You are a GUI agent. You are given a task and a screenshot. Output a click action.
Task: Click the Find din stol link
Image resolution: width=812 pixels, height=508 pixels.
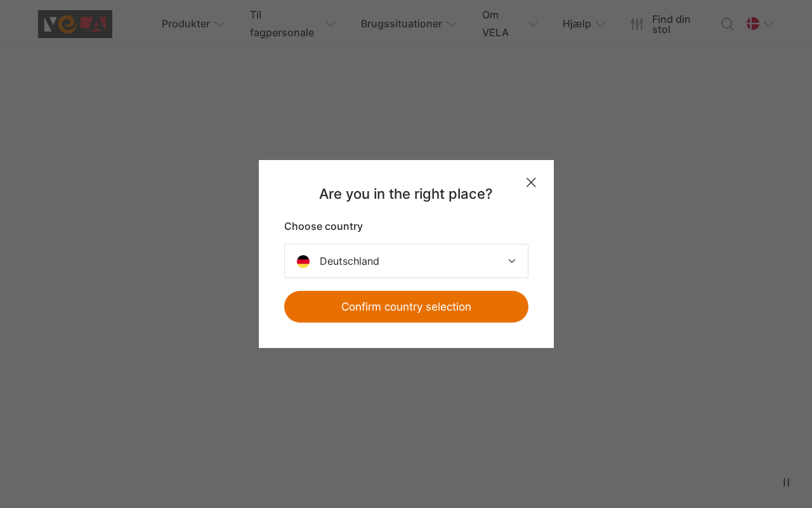pos(671,24)
